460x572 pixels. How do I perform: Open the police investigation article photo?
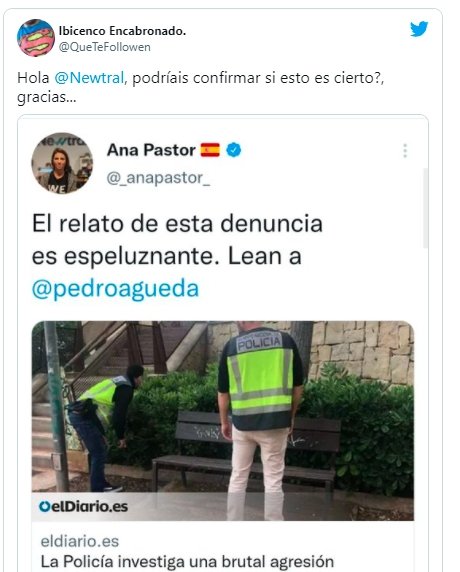pyautogui.click(x=223, y=420)
